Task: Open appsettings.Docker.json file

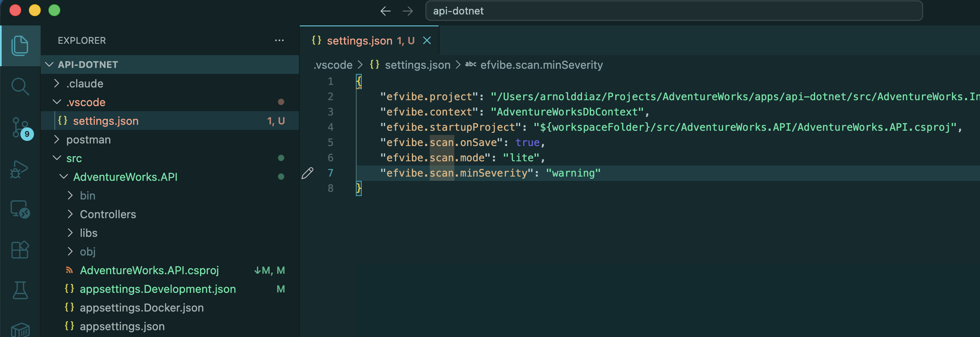Action: [170, 307]
